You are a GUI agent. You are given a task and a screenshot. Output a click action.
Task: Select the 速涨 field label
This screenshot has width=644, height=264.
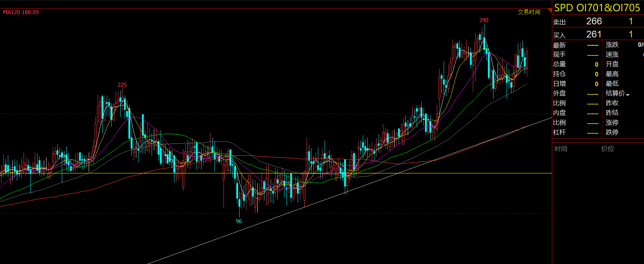[612, 55]
